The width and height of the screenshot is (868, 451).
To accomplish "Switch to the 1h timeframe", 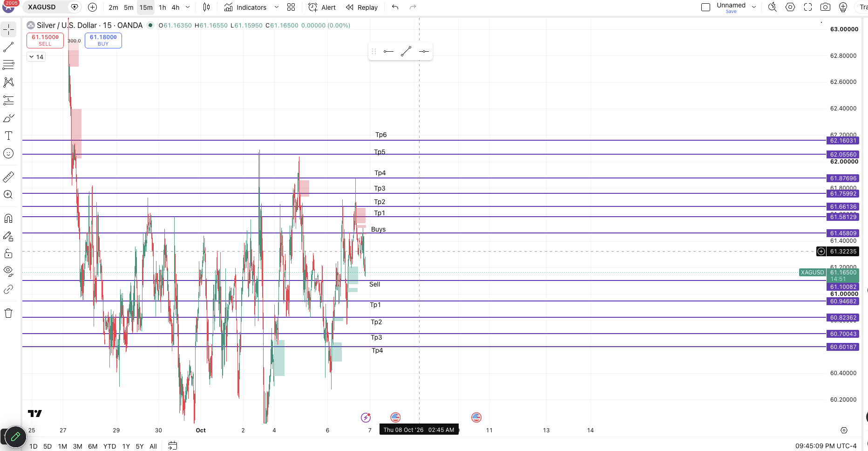I will coord(162,7).
